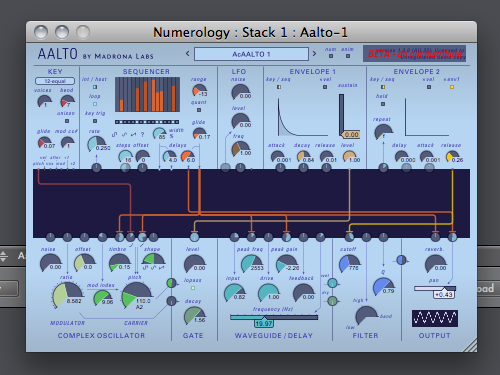This screenshot has height=375, width=500.
Task: Click the gate decay dial
Action: (x=194, y=315)
